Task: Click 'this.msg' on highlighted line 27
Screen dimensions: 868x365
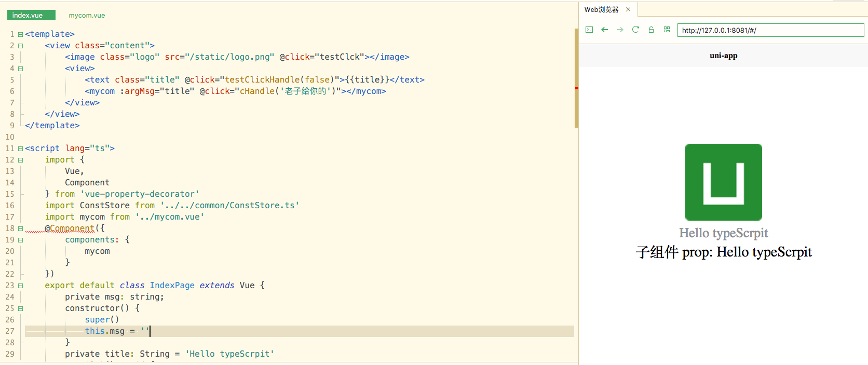Action: click(x=105, y=331)
